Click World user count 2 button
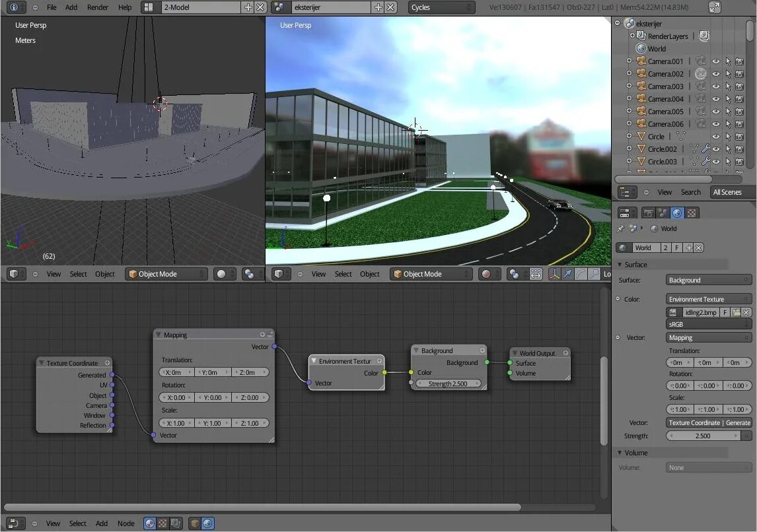This screenshot has width=757, height=532. tap(666, 248)
